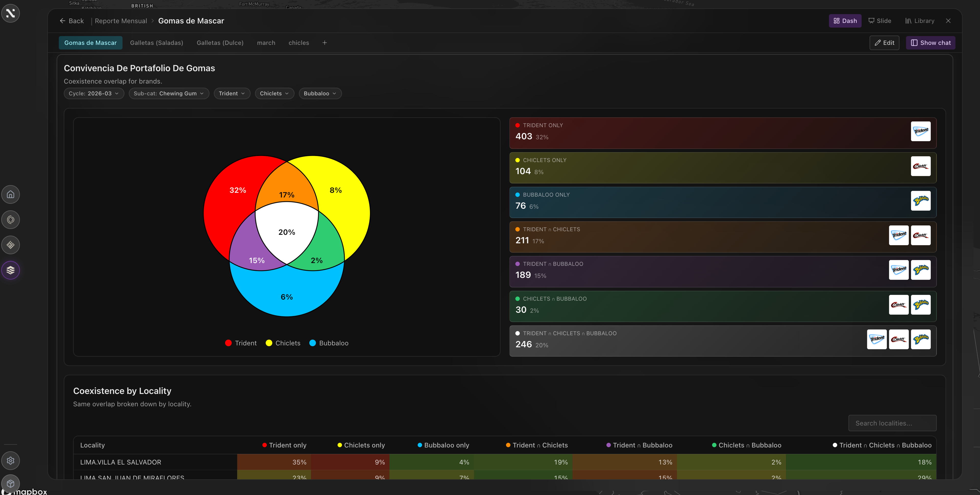Open the Cycle 2026-03 dropdown
Screen dimensions: 980x495
point(94,94)
